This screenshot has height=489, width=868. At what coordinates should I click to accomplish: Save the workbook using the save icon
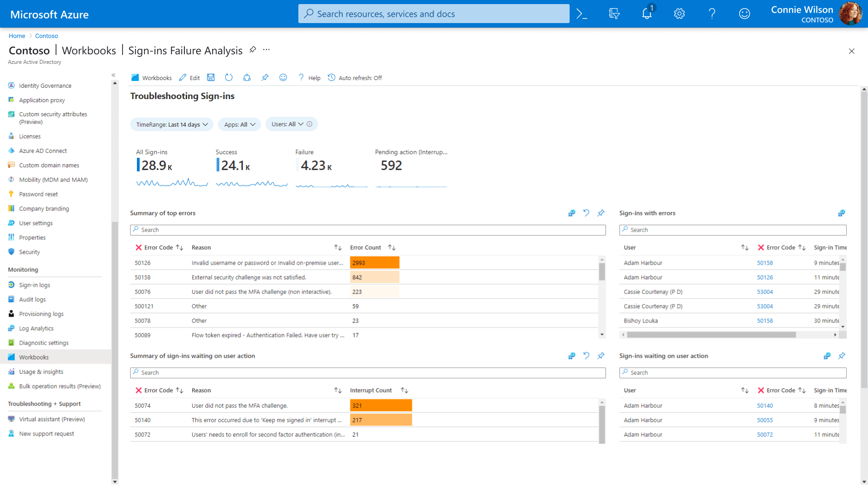[x=210, y=77]
